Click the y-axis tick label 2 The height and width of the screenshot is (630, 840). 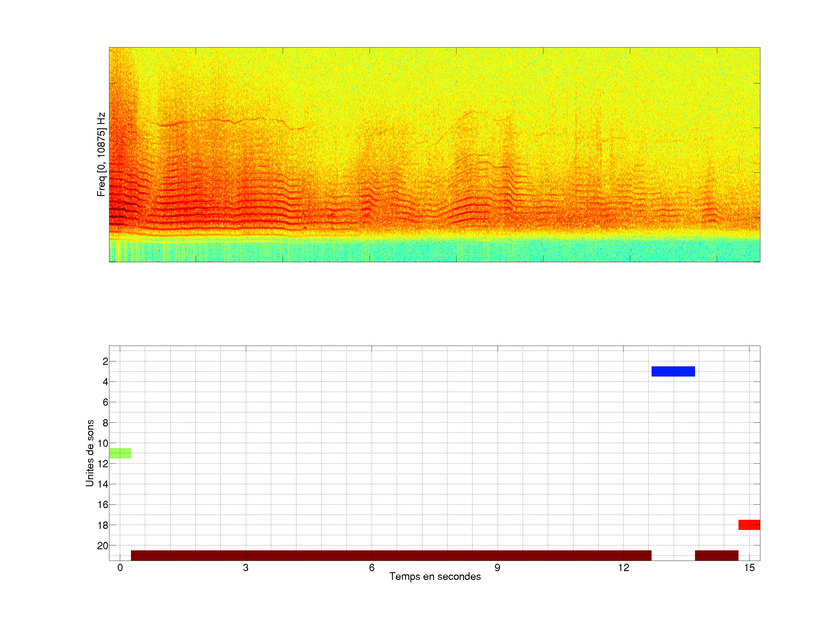tap(105, 361)
